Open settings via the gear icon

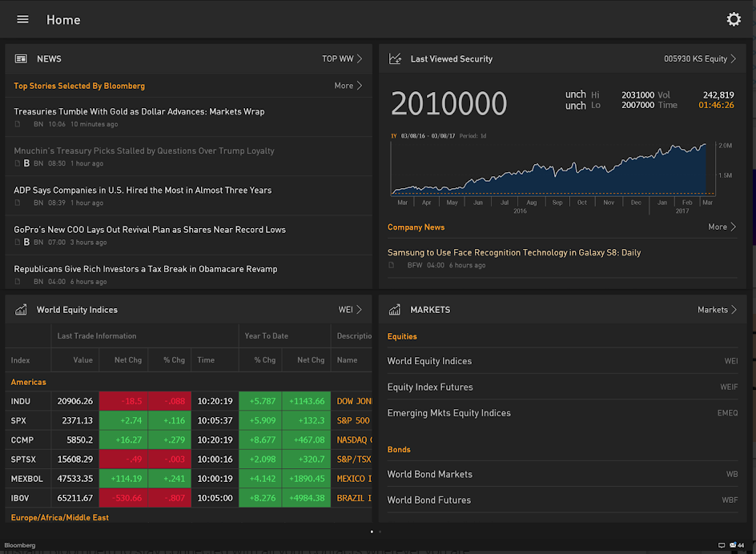click(734, 19)
